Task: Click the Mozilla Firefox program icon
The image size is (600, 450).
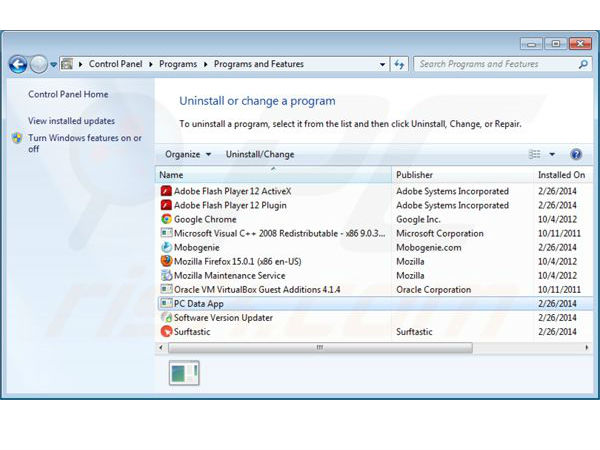Action: point(166,261)
